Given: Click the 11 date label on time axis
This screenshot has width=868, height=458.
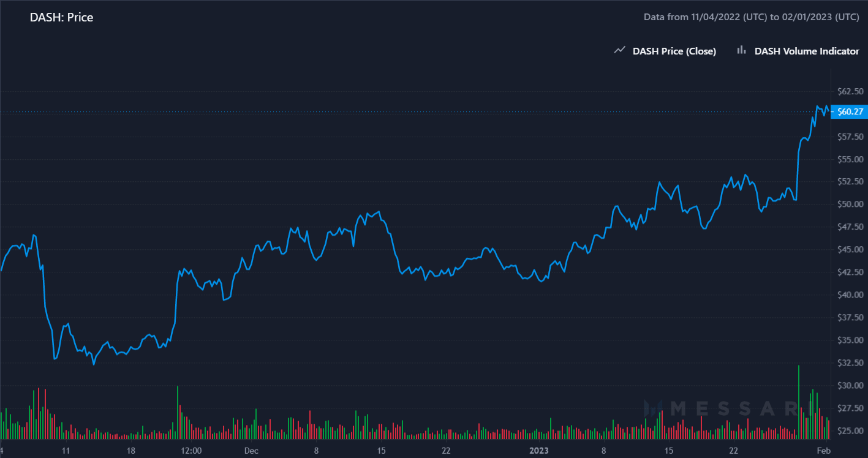Looking at the screenshot, I should 66,451.
